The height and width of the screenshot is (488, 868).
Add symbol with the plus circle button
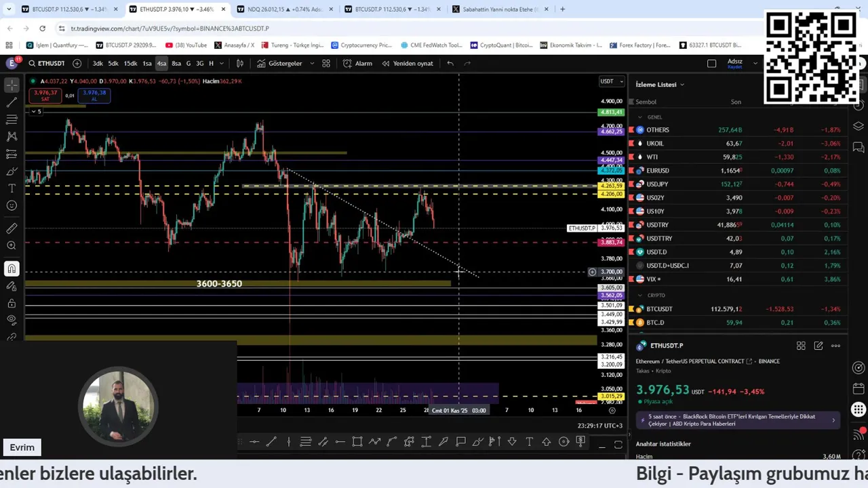point(77,63)
